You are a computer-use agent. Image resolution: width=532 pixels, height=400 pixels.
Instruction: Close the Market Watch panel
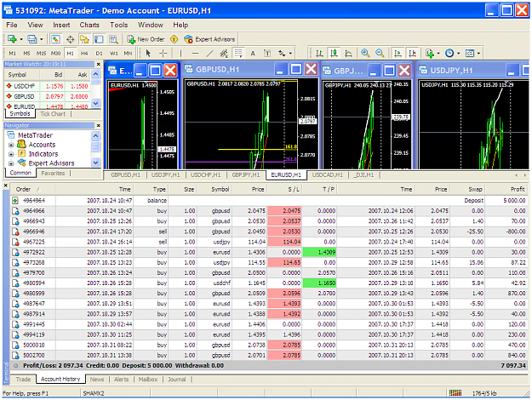99,64
